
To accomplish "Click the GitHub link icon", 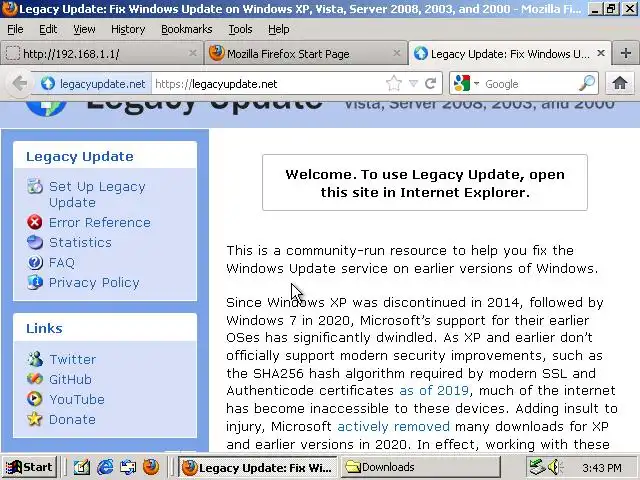I will click(x=35, y=379).
